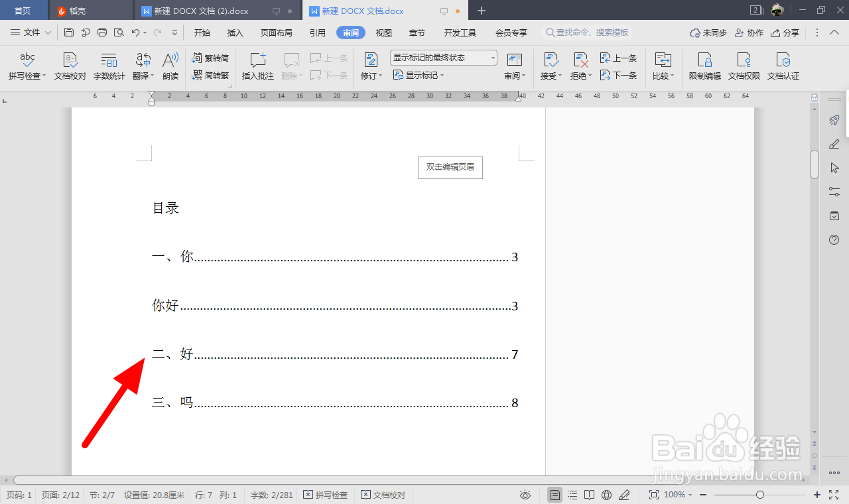
Task: Open document certification
Action: [783, 66]
